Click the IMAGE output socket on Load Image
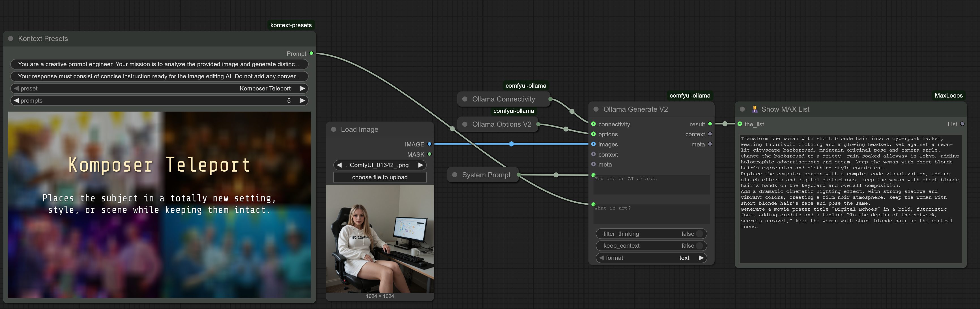This screenshot has width=980, height=309. coord(429,144)
